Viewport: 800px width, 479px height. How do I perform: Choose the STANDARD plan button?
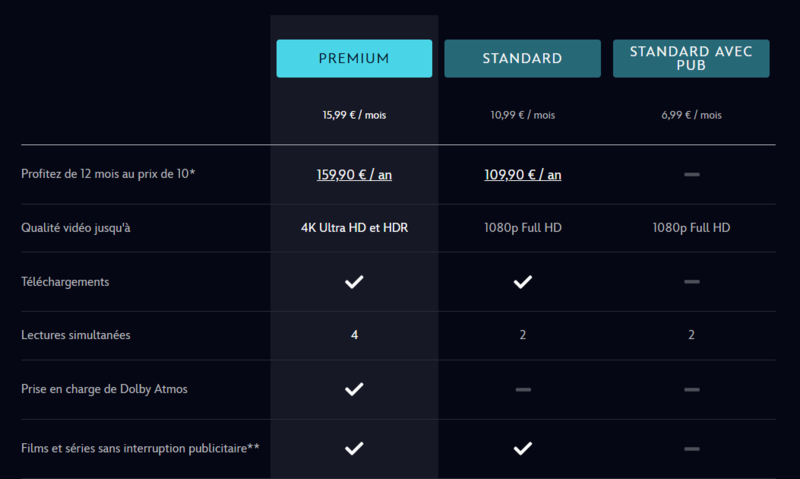click(x=522, y=59)
